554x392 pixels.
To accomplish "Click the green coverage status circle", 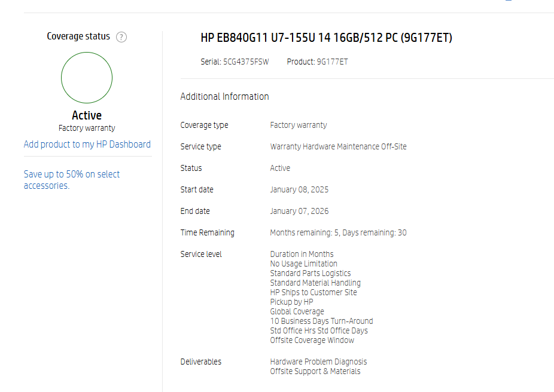I will pyautogui.click(x=87, y=78).
